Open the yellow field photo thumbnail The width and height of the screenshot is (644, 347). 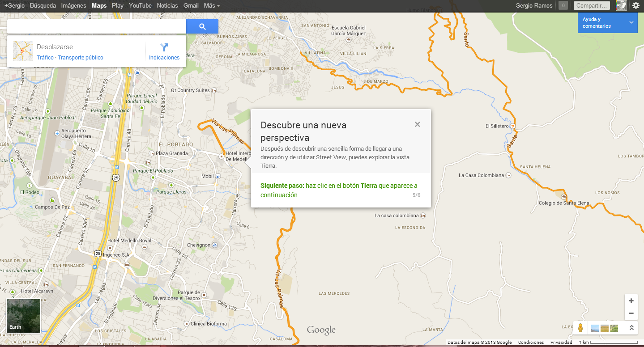click(605, 328)
